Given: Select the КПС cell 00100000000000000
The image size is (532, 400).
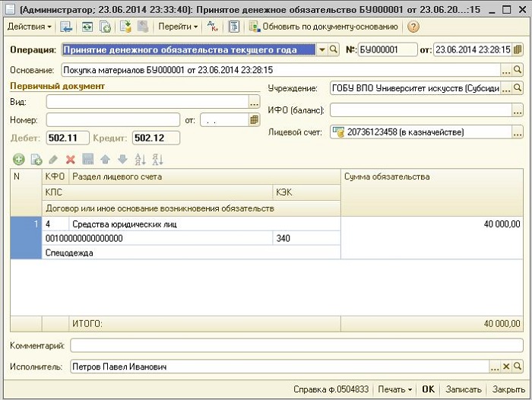Looking at the screenshot, I should tap(157, 238).
